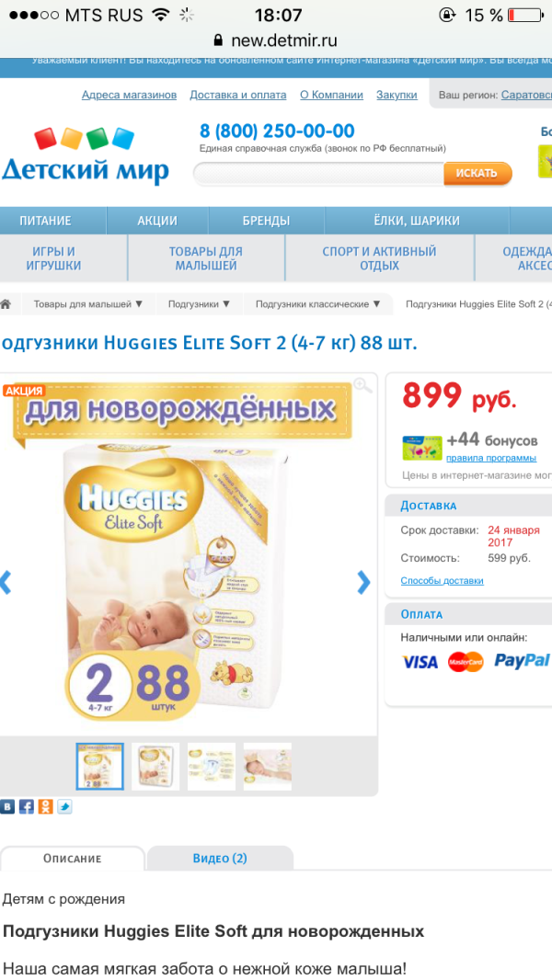
Task: Share on Odnoklassniki icon
Action: coord(46,806)
